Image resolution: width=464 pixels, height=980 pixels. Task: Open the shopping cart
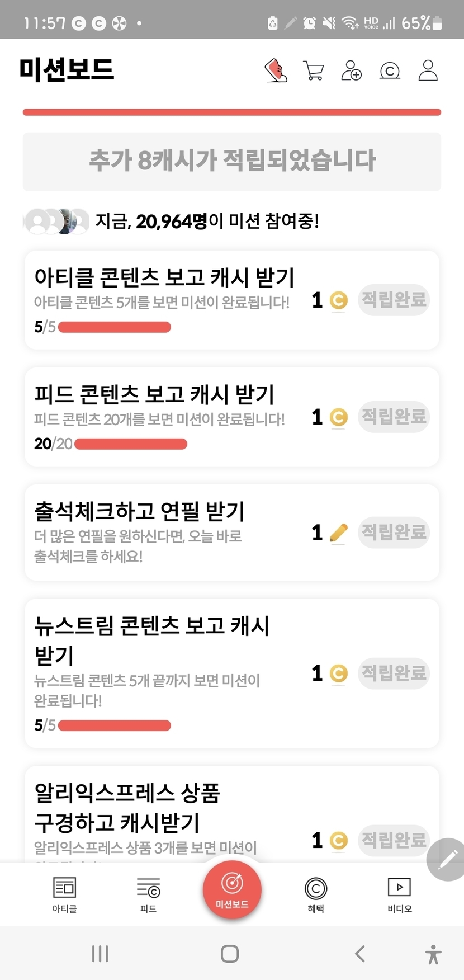(313, 71)
